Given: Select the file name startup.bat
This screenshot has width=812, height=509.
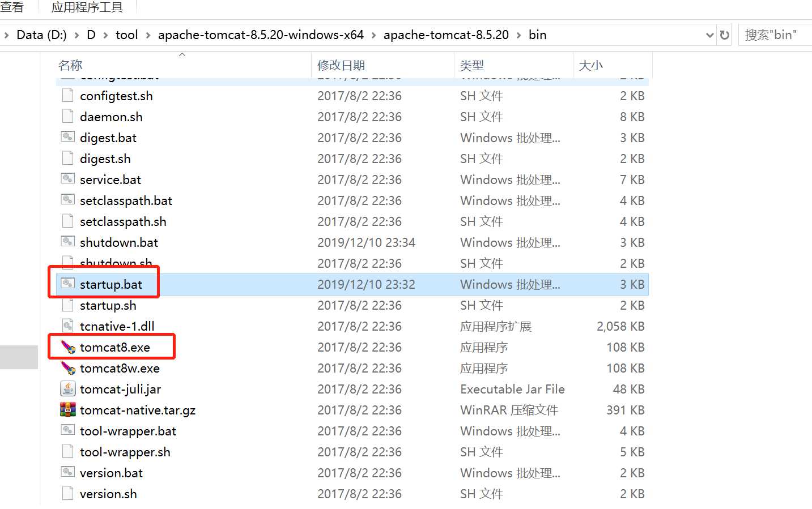Looking at the screenshot, I should [111, 284].
